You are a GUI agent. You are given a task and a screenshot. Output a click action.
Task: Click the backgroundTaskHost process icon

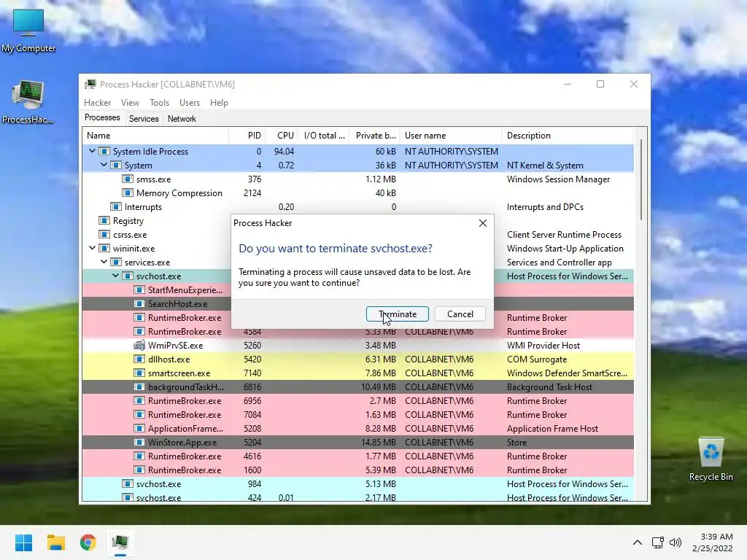click(x=139, y=386)
